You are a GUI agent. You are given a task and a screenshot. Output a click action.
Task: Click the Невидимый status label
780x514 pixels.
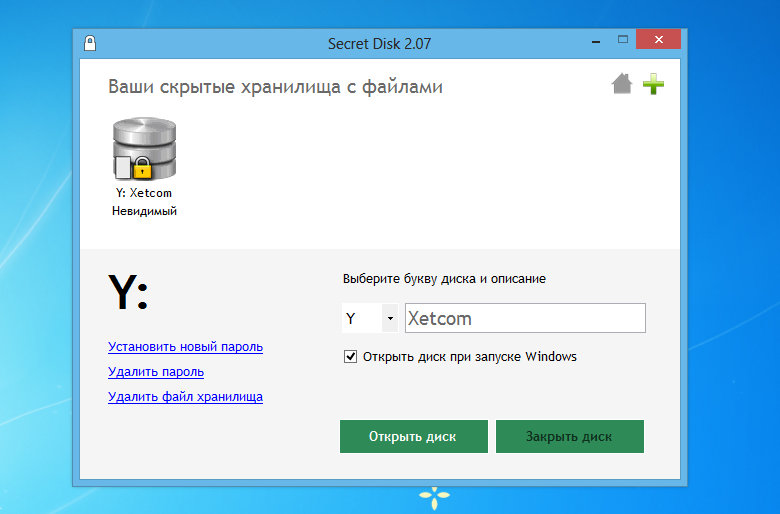(144, 211)
